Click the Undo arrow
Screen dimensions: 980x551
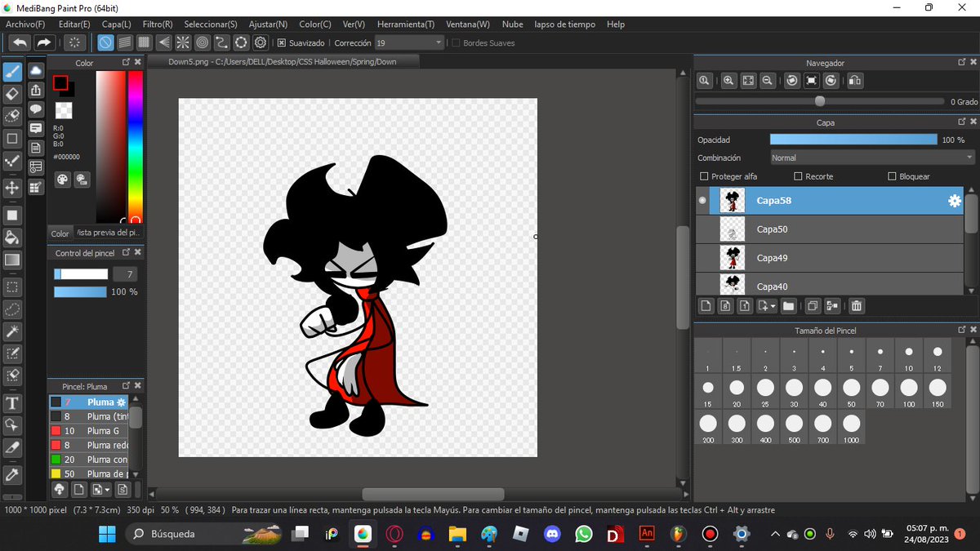[20, 42]
